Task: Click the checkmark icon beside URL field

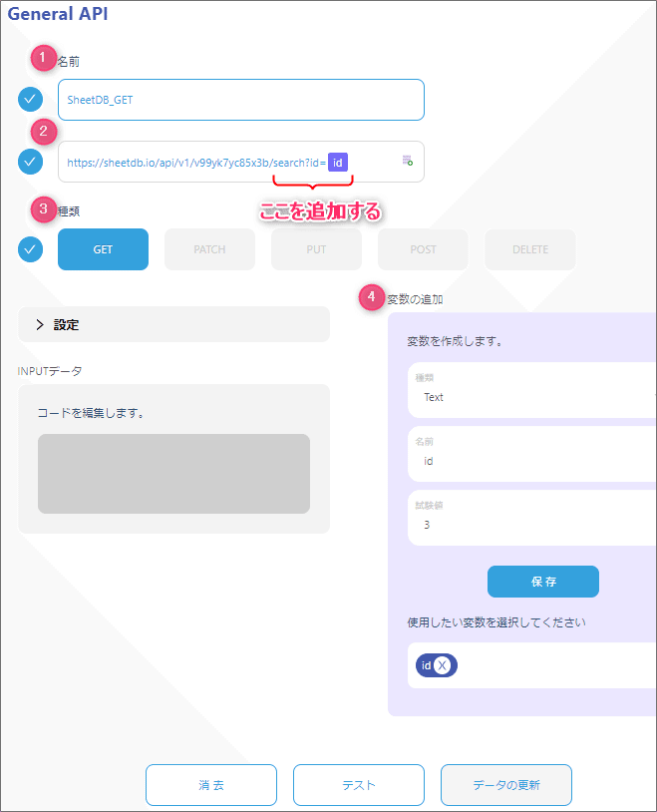Action: coord(31,162)
